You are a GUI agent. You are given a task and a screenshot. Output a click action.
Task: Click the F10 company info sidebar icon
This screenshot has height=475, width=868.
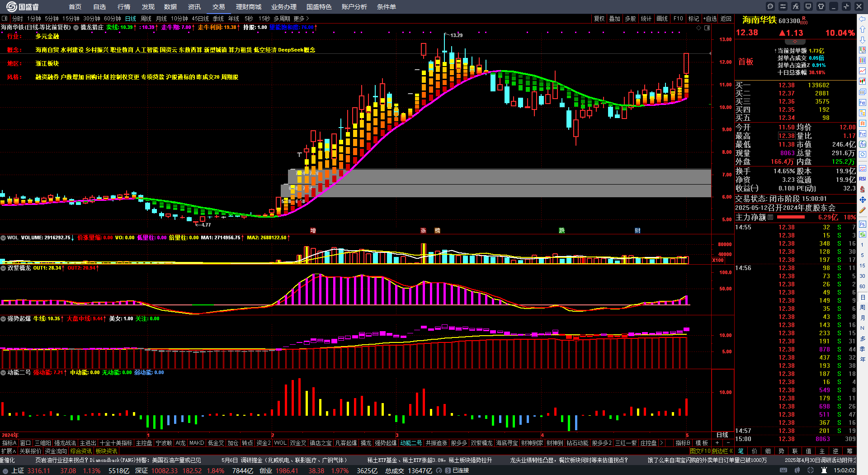click(863, 103)
